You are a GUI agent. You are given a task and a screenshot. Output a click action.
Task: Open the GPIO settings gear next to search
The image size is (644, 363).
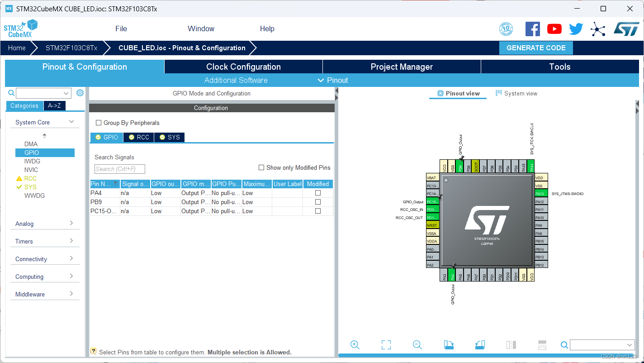pos(80,92)
